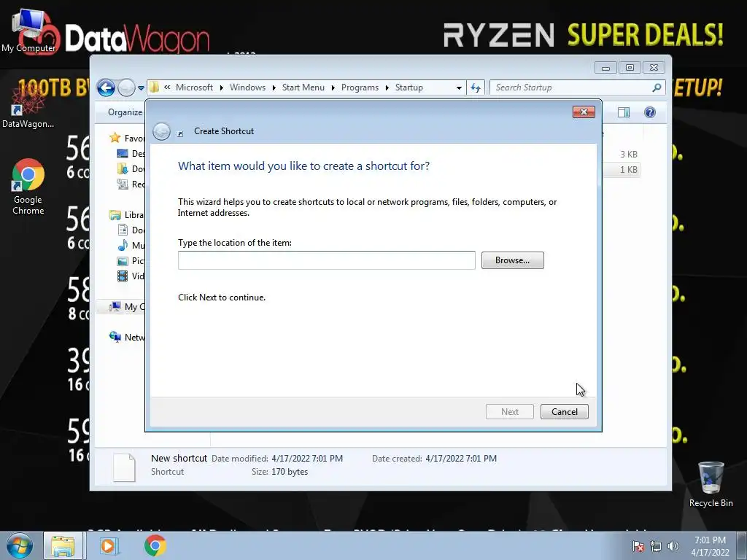The image size is (747, 560).
Task: Click Windows Explorer taskbar icon
Action: pos(63,545)
